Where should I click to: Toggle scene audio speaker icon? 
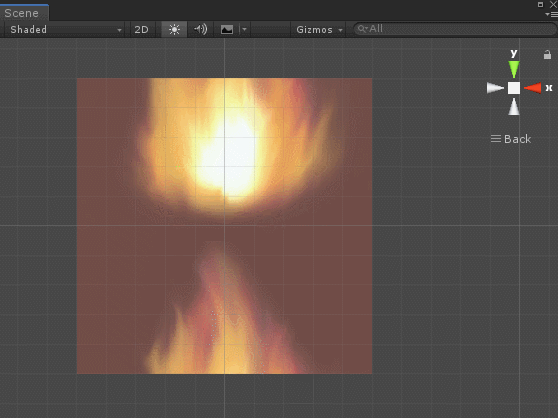(x=200, y=30)
